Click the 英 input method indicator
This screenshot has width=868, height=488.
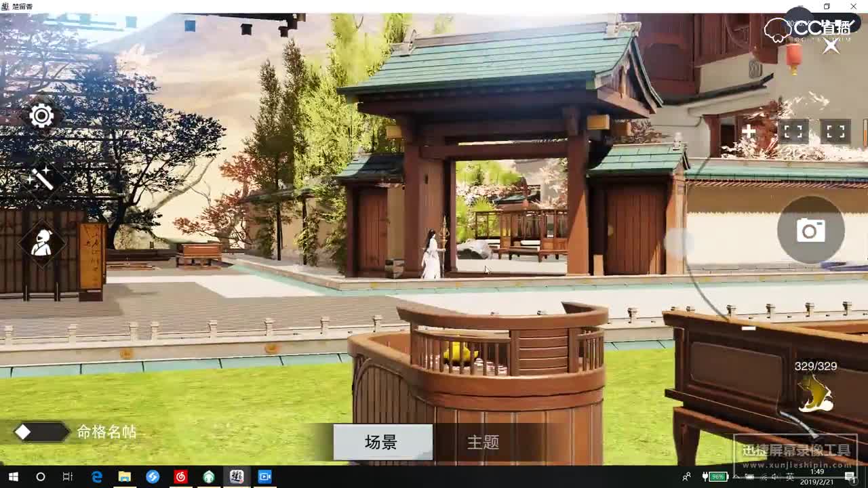pyautogui.click(x=790, y=477)
